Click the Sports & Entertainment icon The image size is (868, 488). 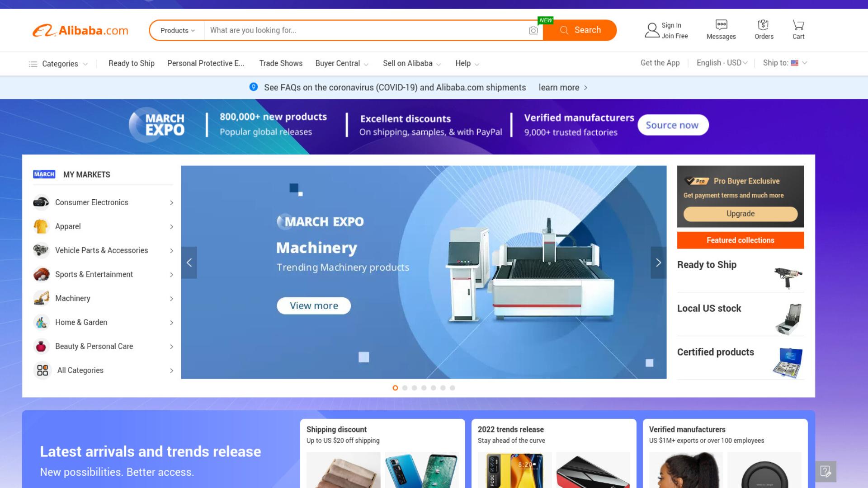click(41, 274)
